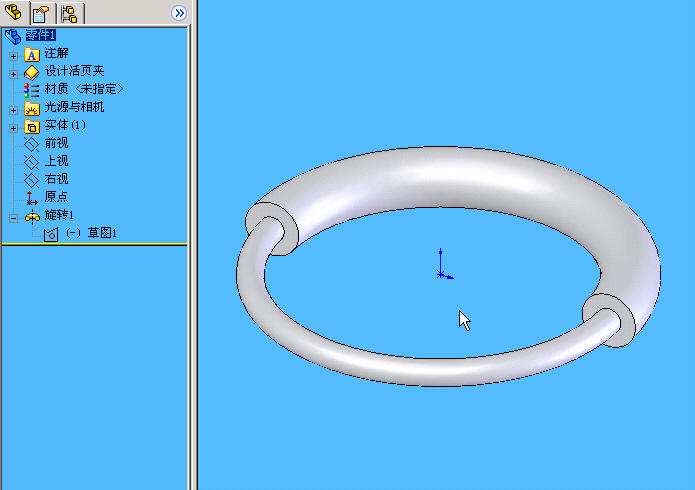Select the 前视 plane label
Viewport: 695px width, 490px height.
[56, 143]
